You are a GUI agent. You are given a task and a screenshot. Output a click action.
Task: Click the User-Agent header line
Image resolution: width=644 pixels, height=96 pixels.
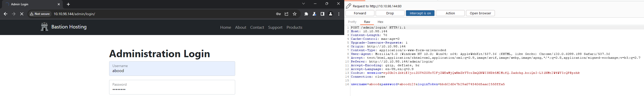[x=480, y=54]
